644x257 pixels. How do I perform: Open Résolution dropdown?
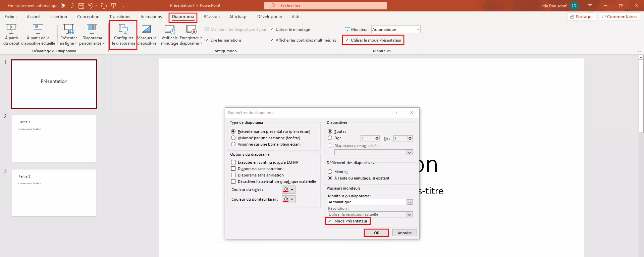click(x=409, y=214)
